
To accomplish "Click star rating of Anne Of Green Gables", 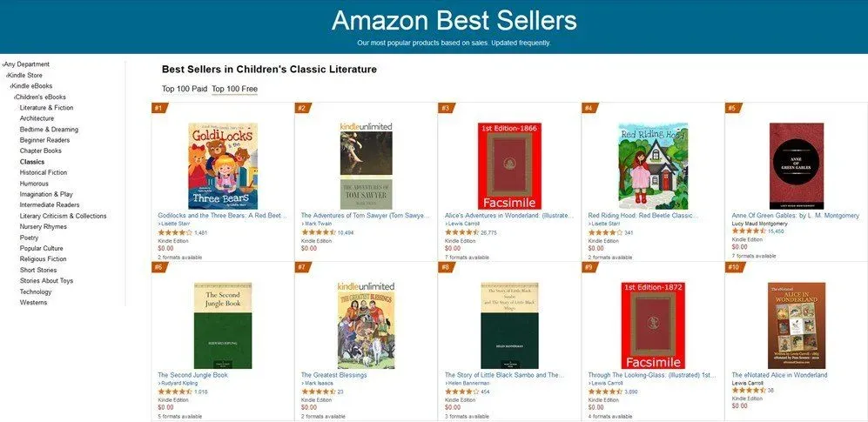I will (749, 231).
